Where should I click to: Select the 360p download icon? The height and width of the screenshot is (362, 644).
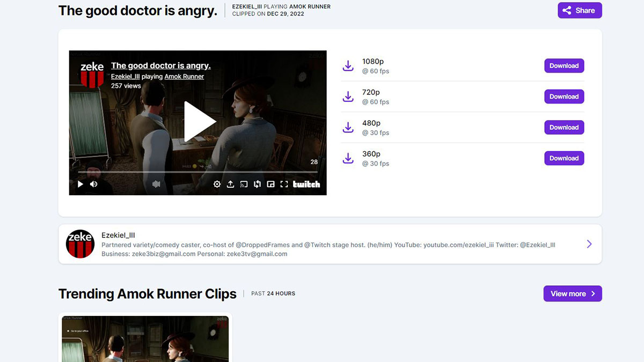(x=348, y=158)
